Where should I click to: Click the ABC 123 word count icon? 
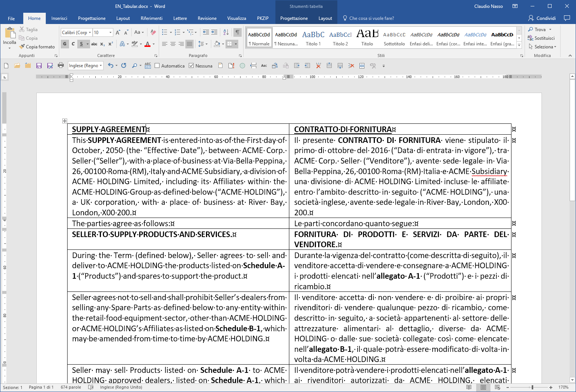point(148,66)
